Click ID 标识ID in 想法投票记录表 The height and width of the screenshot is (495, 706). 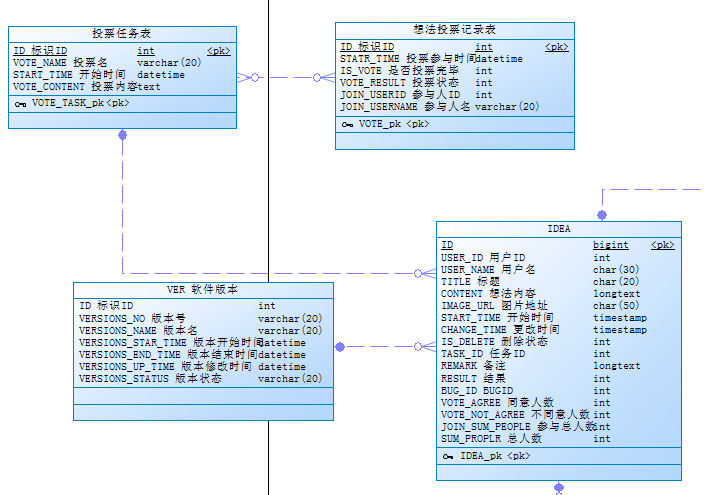(367, 47)
